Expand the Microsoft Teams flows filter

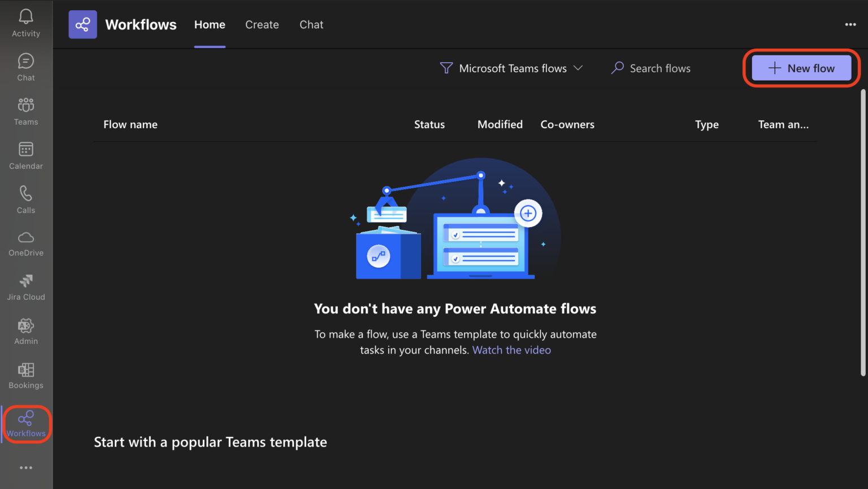click(511, 68)
